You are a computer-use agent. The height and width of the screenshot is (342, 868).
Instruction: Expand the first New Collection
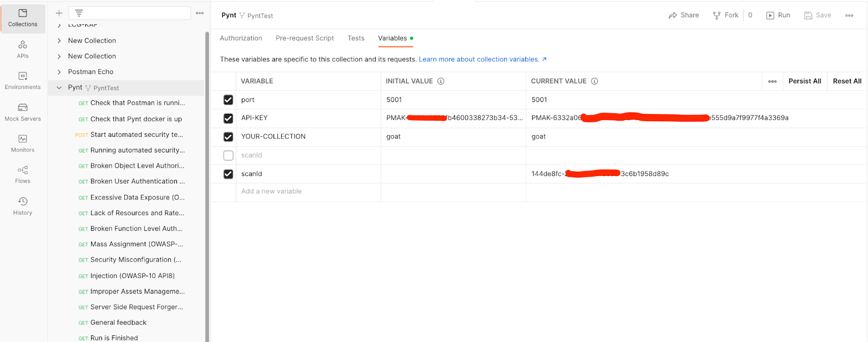pyautogui.click(x=59, y=41)
